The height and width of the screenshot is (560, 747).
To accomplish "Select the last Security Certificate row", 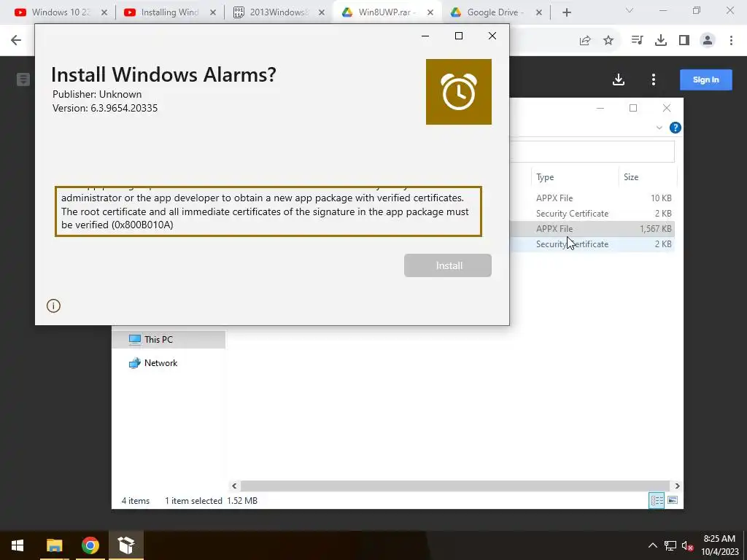I will [592, 244].
